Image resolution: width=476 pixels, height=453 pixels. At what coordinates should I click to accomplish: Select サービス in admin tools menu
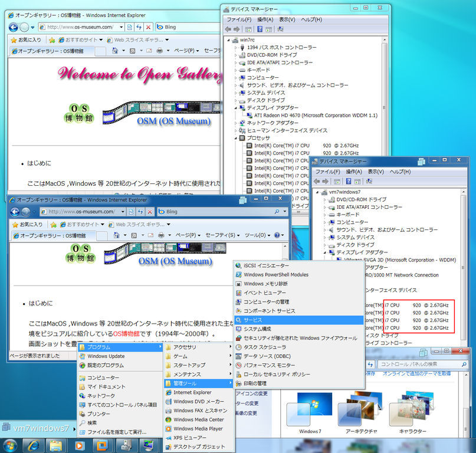(x=299, y=320)
